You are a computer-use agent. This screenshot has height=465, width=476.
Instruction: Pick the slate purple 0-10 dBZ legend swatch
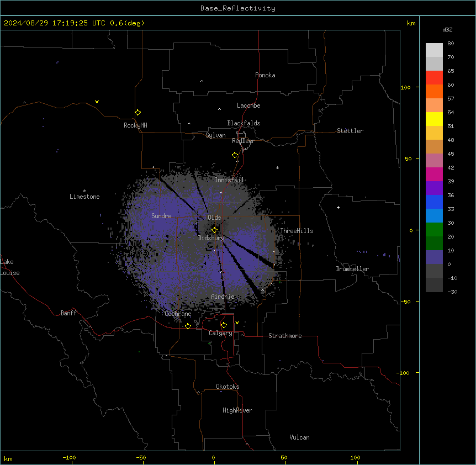point(434,257)
